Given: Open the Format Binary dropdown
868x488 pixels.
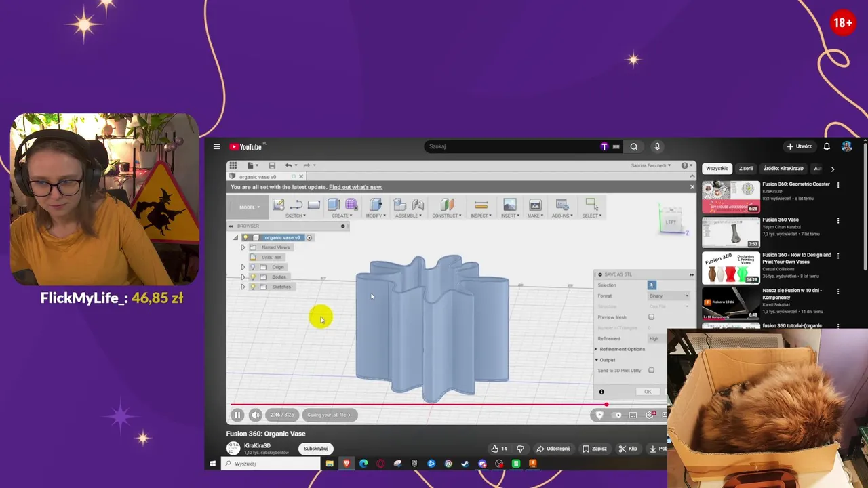Looking at the screenshot, I should tap(669, 296).
